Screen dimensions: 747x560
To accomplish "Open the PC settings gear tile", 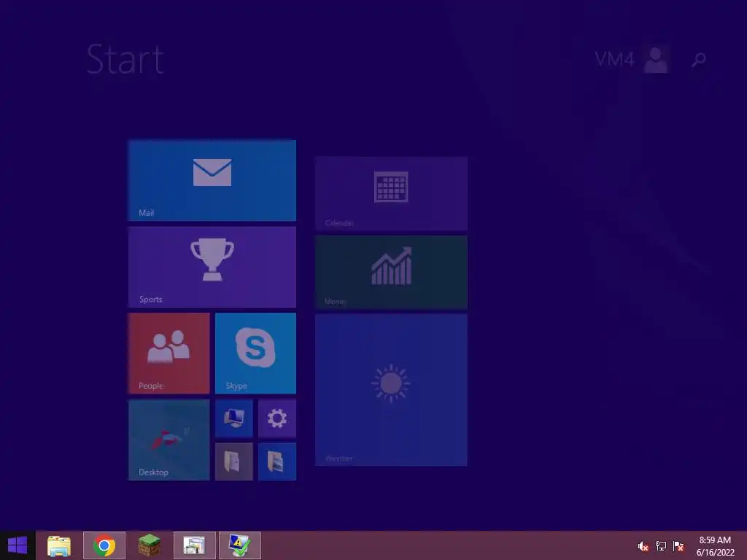I will click(x=276, y=418).
